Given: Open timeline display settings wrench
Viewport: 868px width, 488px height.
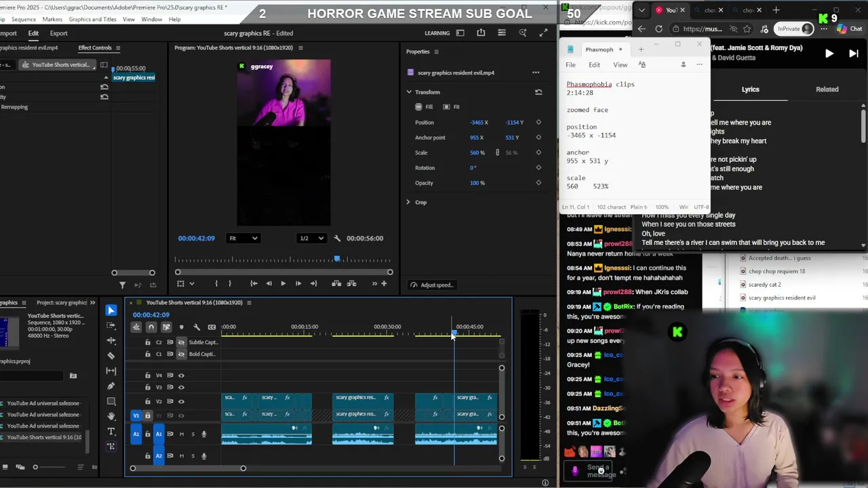Looking at the screenshot, I should [197, 327].
